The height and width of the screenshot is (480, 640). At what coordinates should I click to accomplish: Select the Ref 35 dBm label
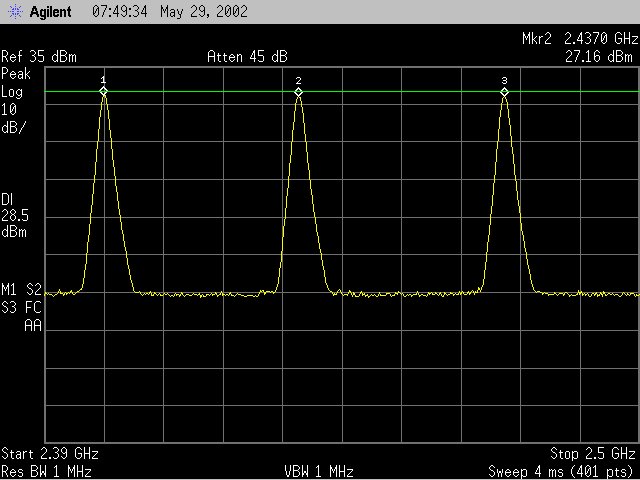click(x=39, y=56)
